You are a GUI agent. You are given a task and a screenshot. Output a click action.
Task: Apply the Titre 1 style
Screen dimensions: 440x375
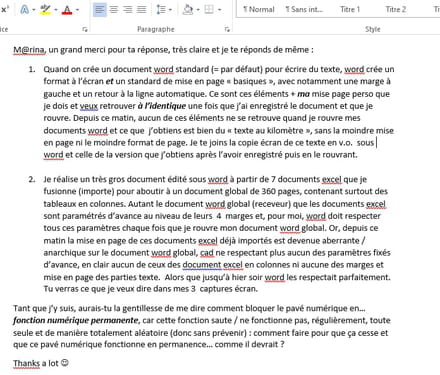tap(350, 9)
